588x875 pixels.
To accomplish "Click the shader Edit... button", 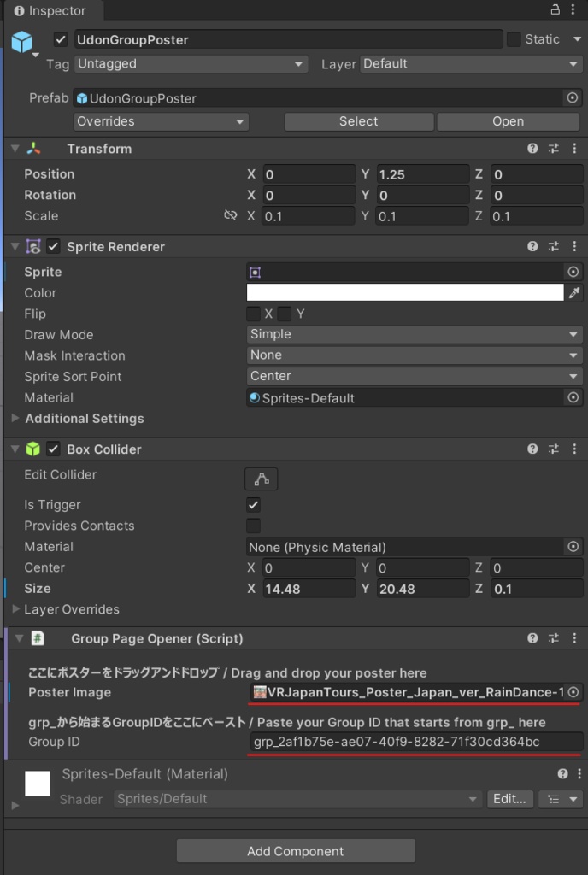I will coord(510,799).
